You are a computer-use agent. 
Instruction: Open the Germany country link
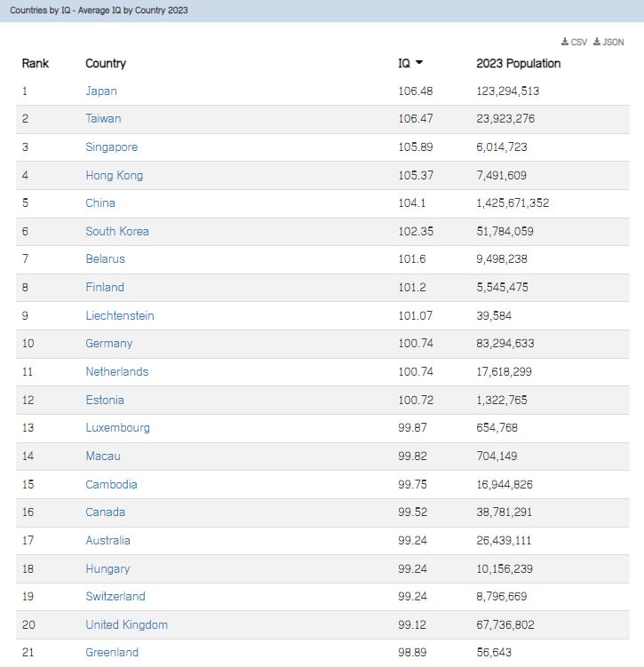[109, 343]
